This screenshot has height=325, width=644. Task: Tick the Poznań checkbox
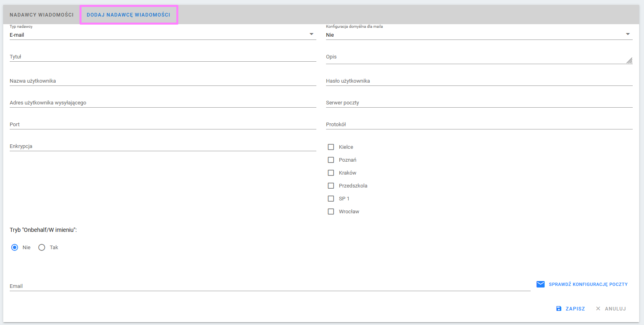(331, 160)
